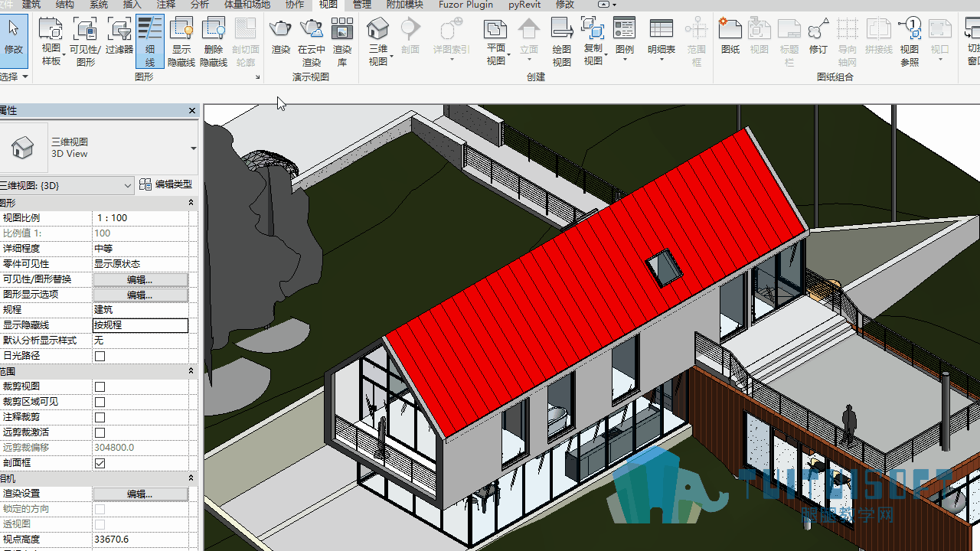Click the 视图比例 value 1 : 100

[x=141, y=218]
